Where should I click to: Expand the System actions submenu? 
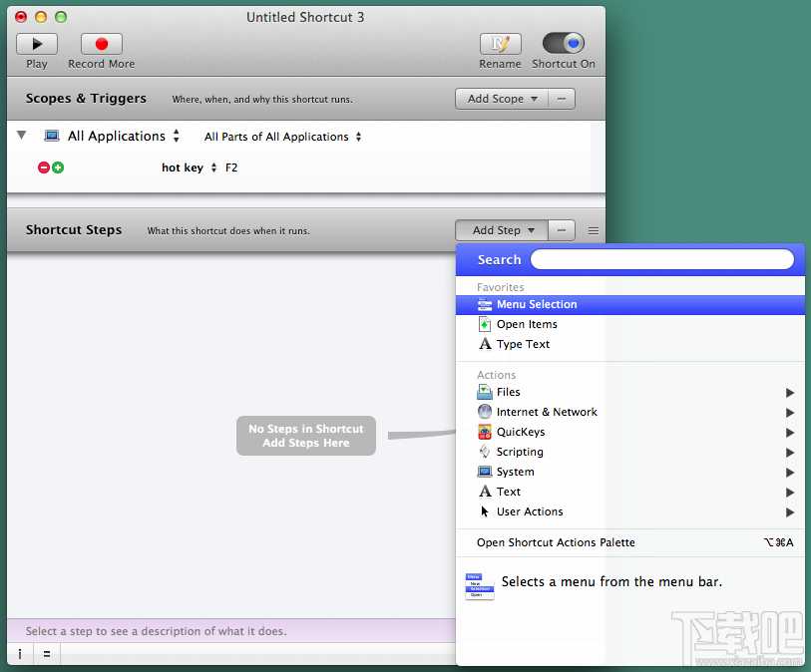[630, 472]
